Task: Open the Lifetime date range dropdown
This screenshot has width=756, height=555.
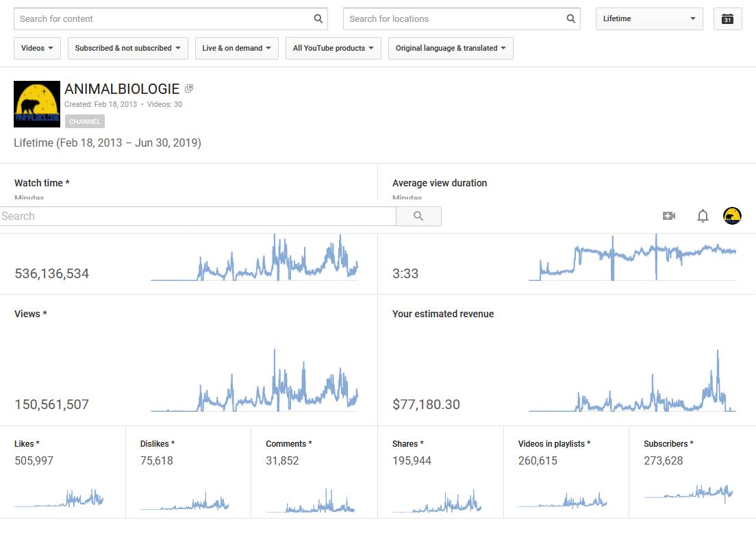Action: [x=649, y=18]
